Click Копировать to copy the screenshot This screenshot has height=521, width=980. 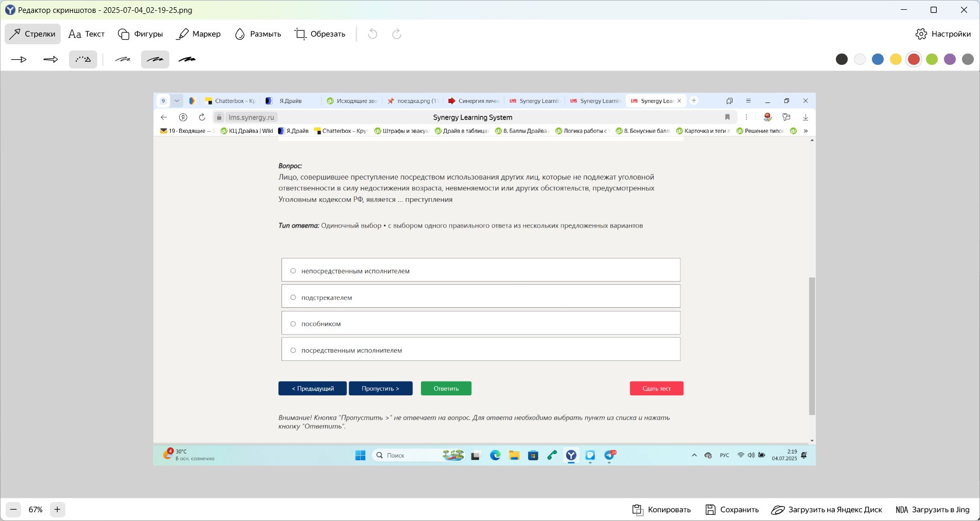(661, 510)
